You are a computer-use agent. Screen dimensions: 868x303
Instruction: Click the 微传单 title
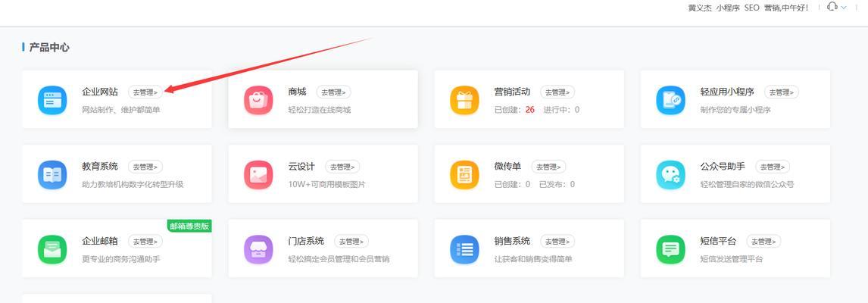507,166
